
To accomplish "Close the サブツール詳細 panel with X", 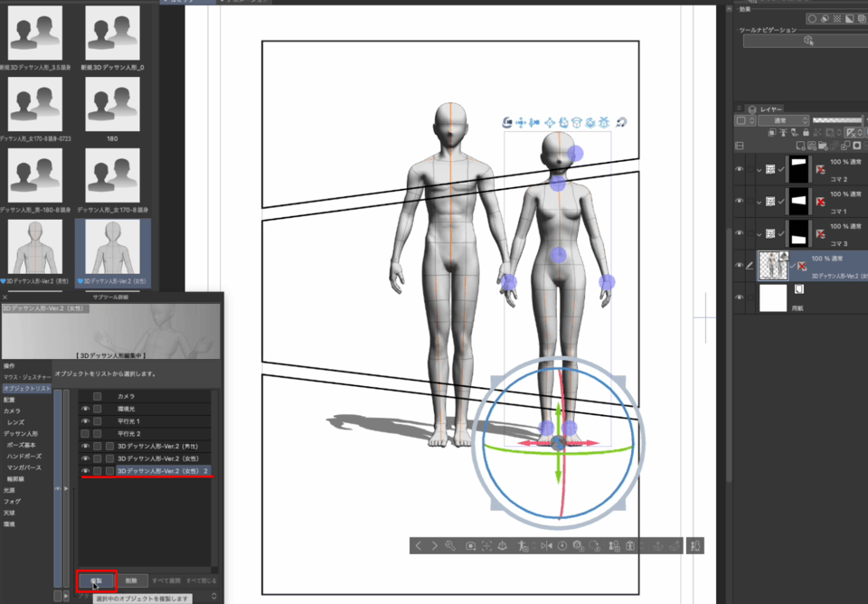I will pos(5,297).
